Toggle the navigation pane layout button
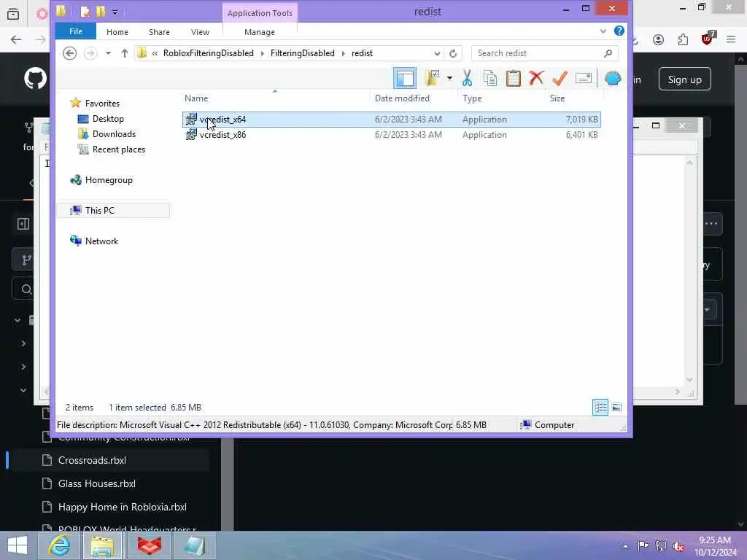The image size is (747, 560). pyautogui.click(x=404, y=78)
